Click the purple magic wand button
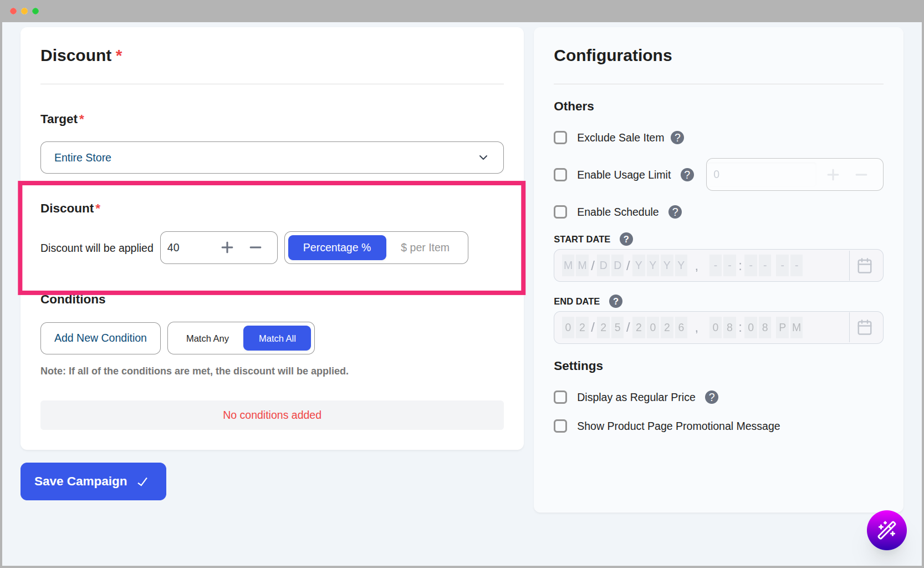Screen dimensions: 924x568 pyautogui.click(x=886, y=530)
